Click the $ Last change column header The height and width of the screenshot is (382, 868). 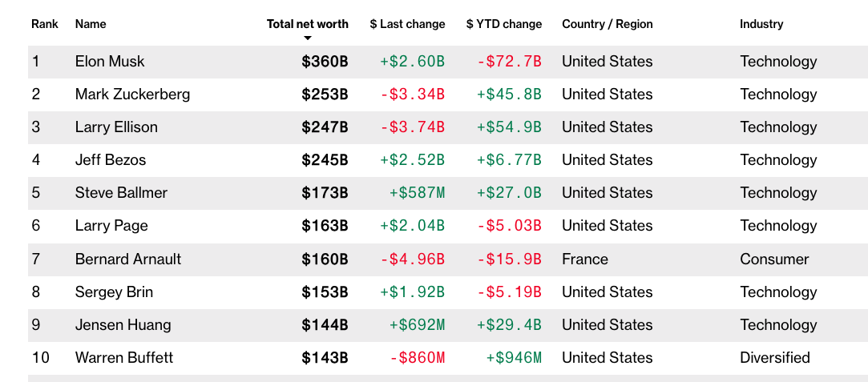407,24
